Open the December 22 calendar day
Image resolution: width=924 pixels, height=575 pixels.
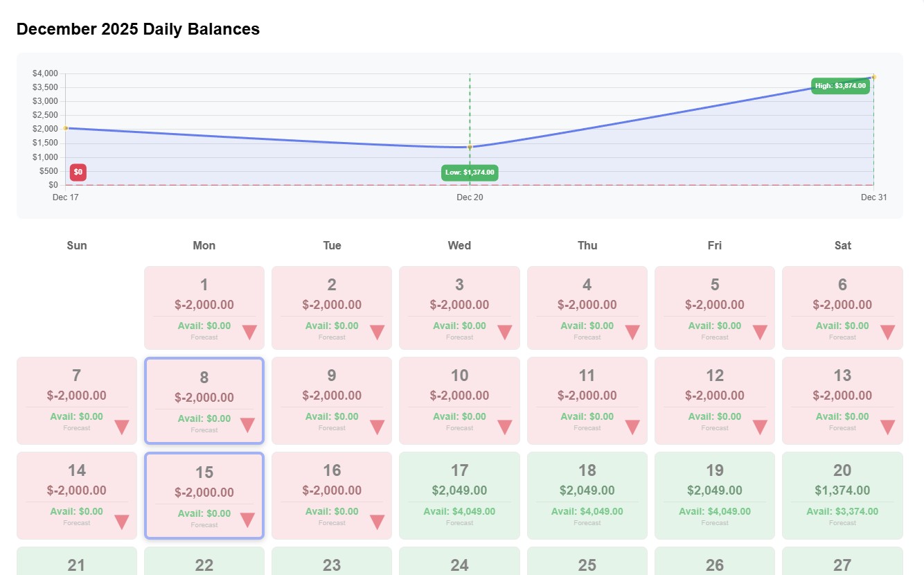pyautogui.click(x=204, y=563)
